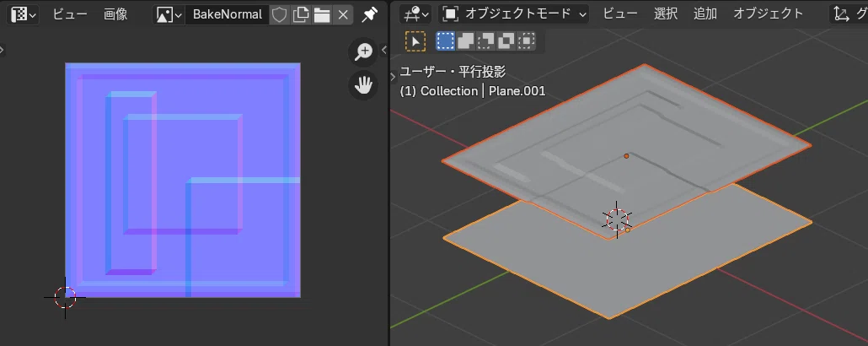
Task: Click the BakeNormal normal map image
Action: (183, 180)
